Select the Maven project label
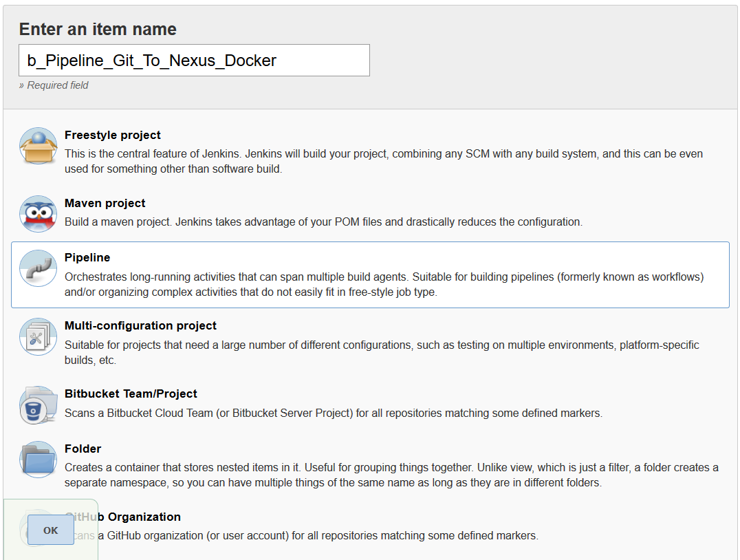Viewport: 740px width, 560px height. click(105, 203)
